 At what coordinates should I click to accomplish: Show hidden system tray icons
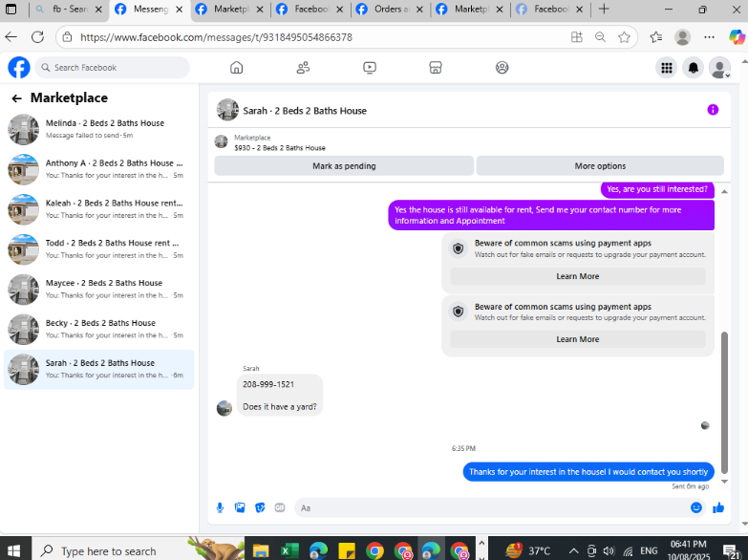click(573, 551)
